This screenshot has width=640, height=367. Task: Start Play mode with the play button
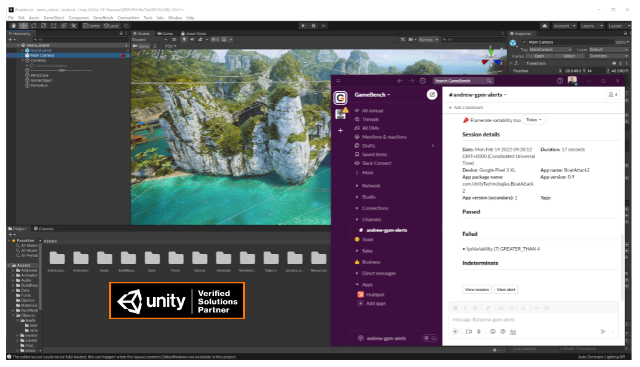tap(303, 26)
